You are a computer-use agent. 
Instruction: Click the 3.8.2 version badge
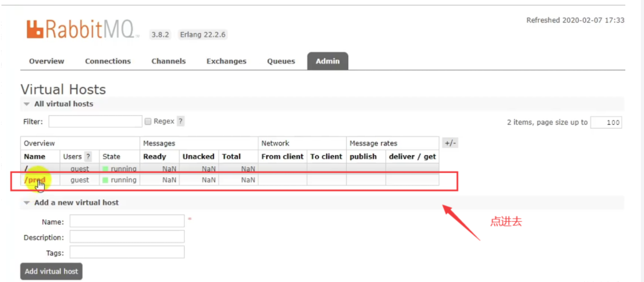tap(160, 35)
